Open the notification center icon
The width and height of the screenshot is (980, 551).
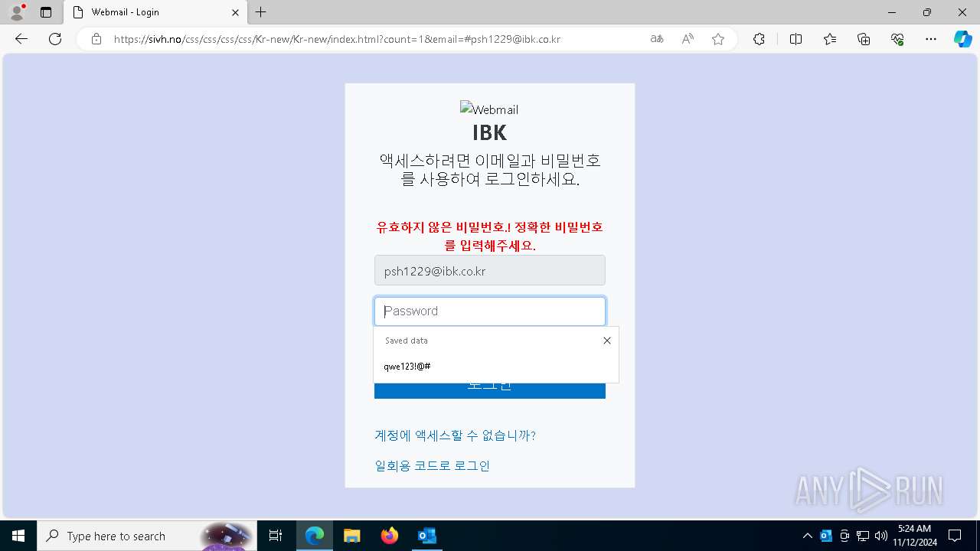click(x=955, y=536)
